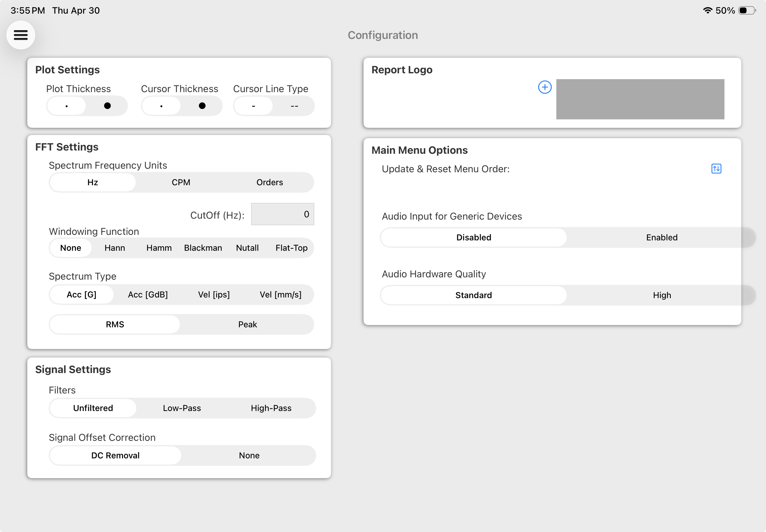Set generic device audio input to Disabled
This screenshot has width=766, height=532.
(x=474, y=237)
